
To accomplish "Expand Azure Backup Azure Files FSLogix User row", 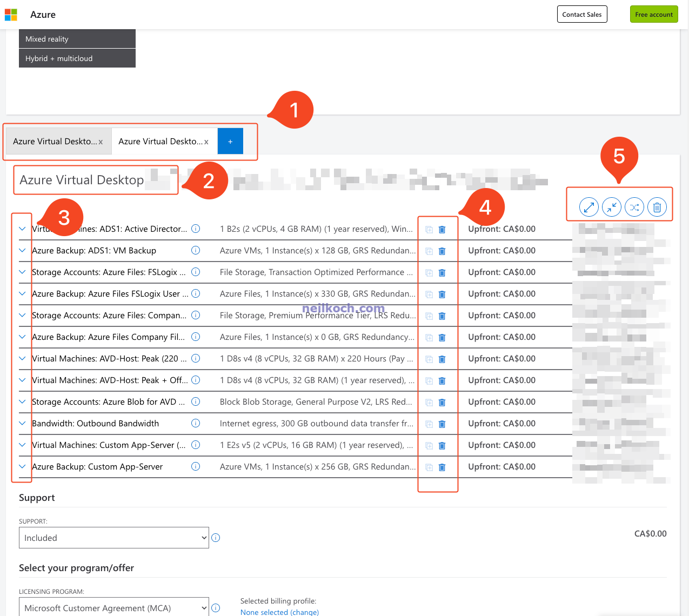I will click(x=22, y=293).
